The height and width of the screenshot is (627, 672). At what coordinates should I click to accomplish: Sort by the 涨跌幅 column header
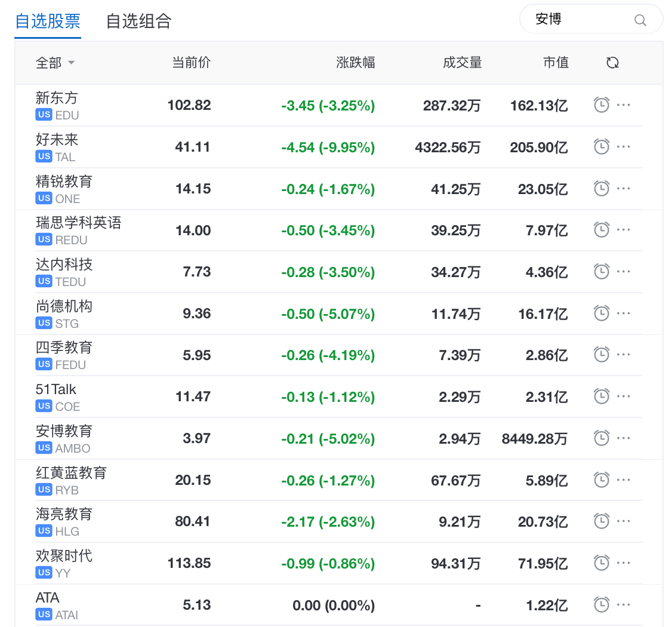coord(355,63)
